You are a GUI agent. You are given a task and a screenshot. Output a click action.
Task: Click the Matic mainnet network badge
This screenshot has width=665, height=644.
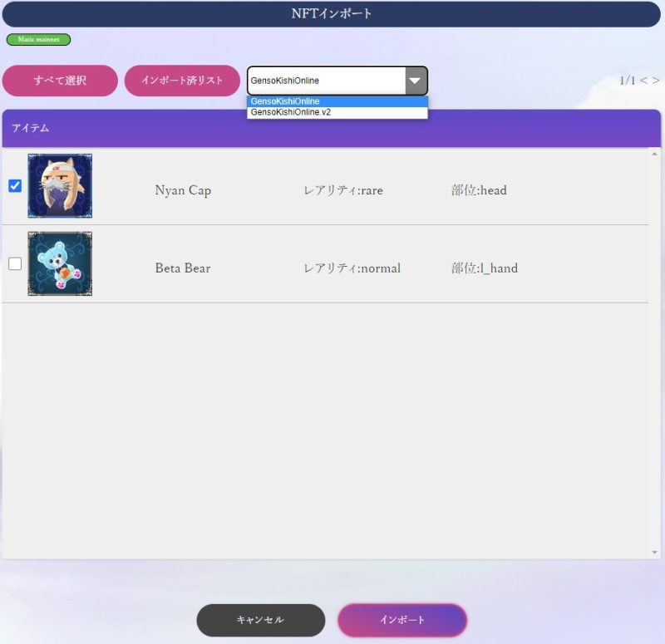(x=38, y=39)
